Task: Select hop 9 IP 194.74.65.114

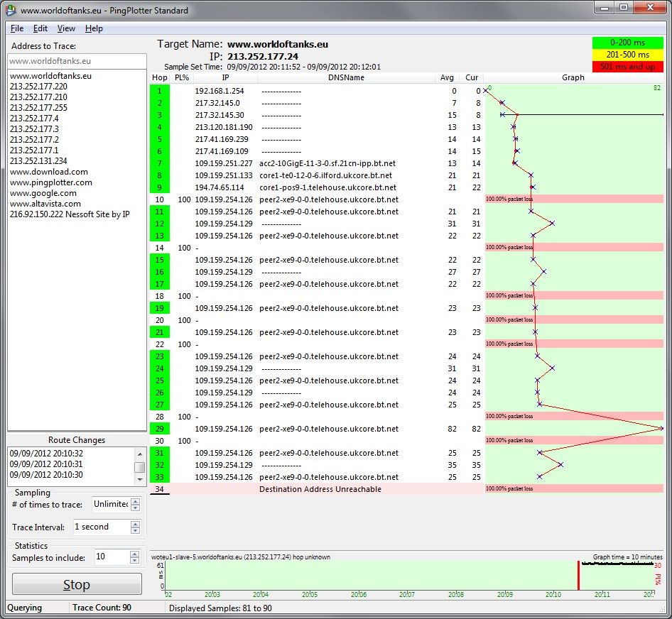Action: pos(220,187)
